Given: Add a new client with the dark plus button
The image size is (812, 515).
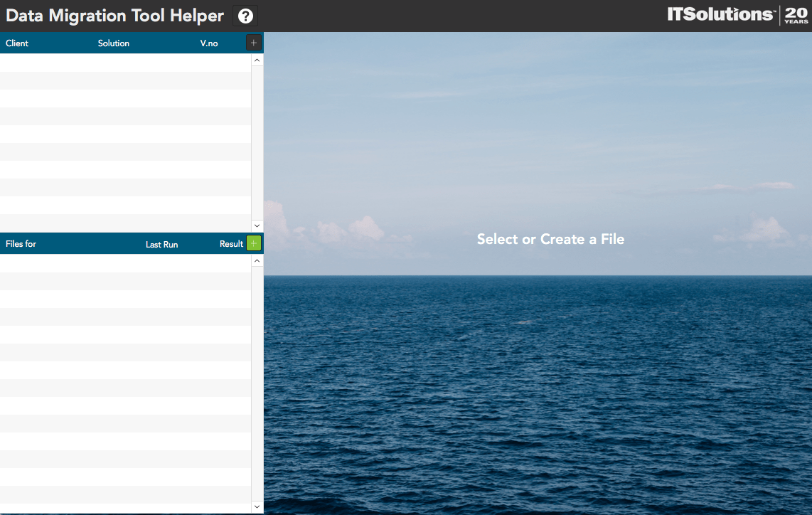Looking at the screenshot, I should [253, 43].
